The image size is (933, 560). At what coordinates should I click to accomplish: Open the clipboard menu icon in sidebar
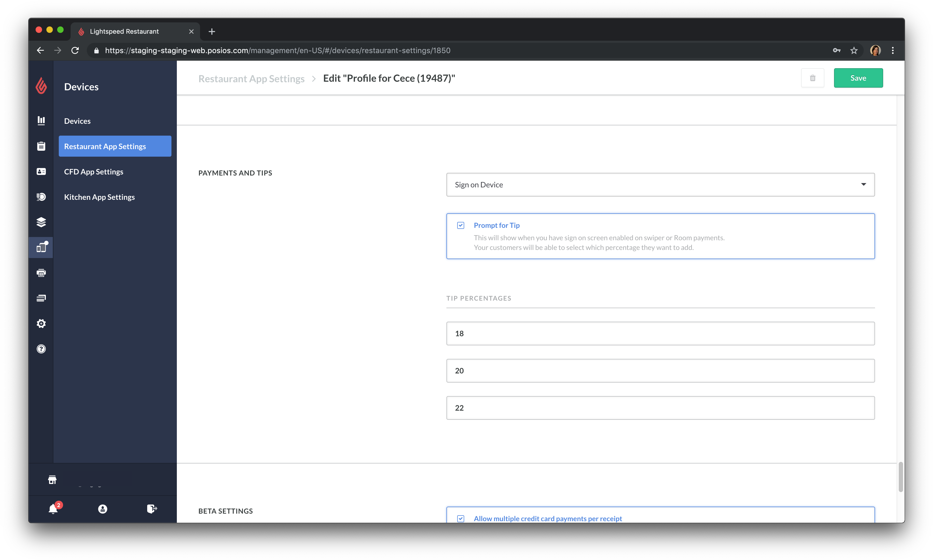41,146
